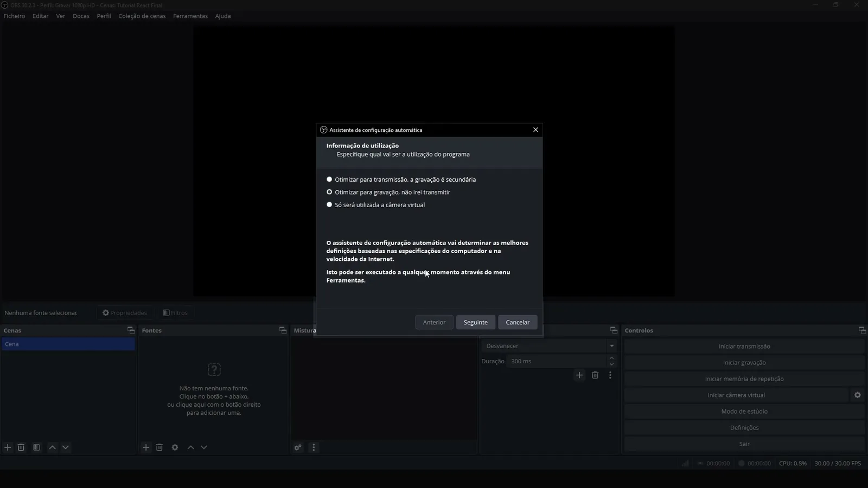Undock the Controlos panel
868x488 pixels.
[x=862, y=330]
